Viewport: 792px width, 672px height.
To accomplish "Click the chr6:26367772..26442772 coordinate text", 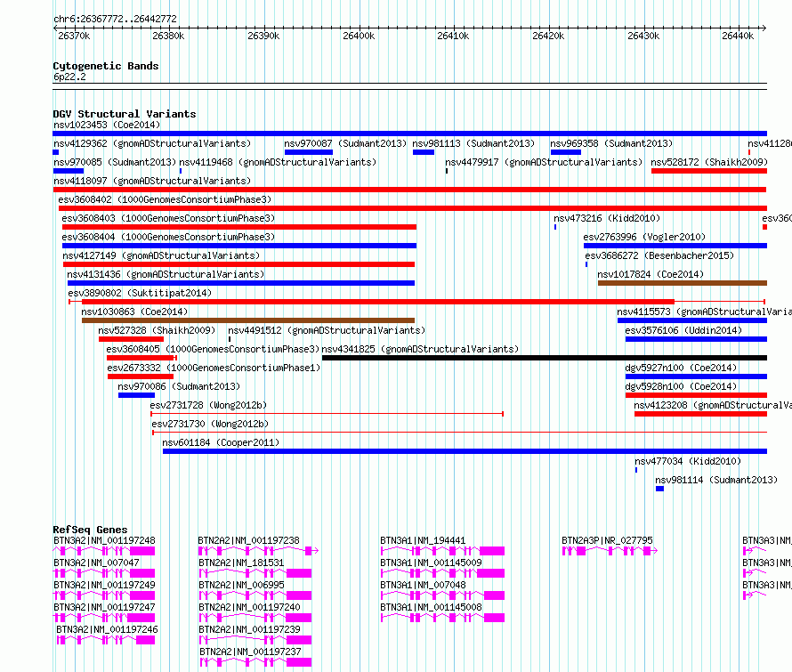I will [x=115, y=19].
